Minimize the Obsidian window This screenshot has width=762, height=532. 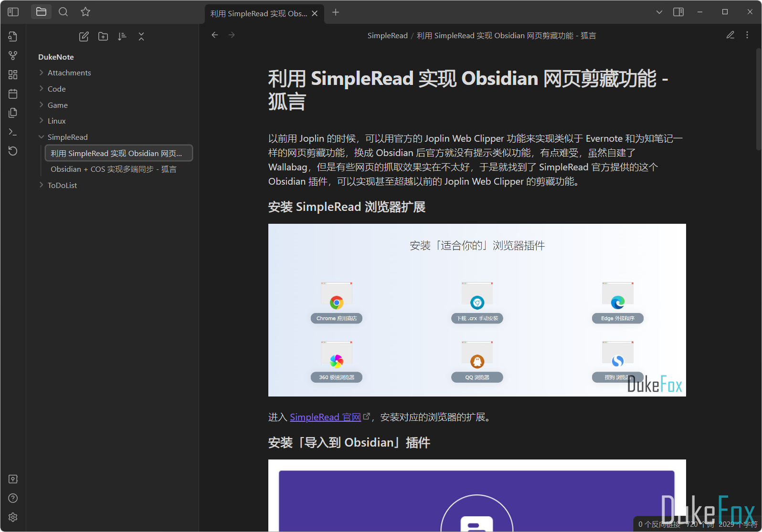pyautogui.click(x=700, y=12)
